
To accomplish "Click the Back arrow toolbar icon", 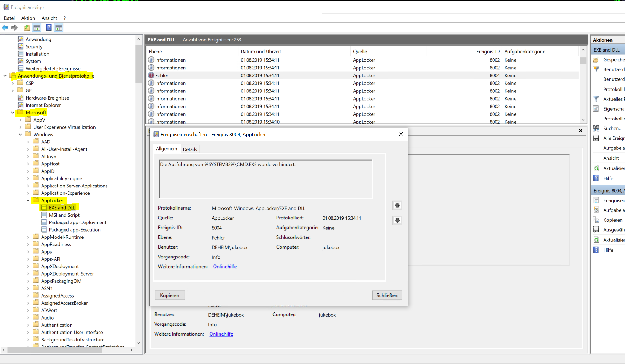I will pos(5,28).
